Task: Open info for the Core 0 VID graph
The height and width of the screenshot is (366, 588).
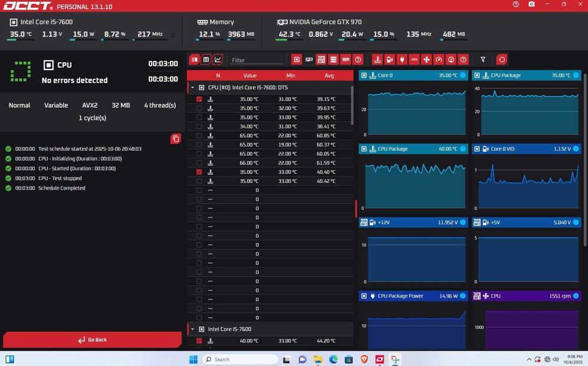Action: pos(576,149)
